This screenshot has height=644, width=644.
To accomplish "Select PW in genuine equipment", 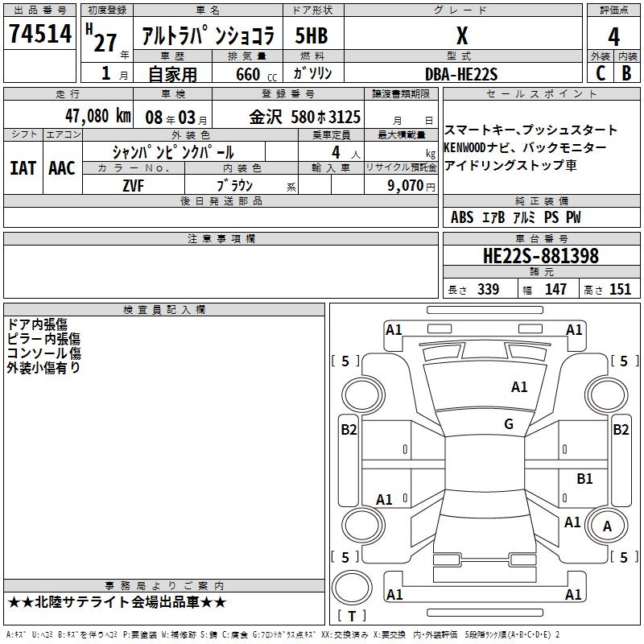I will click(573, 217).
